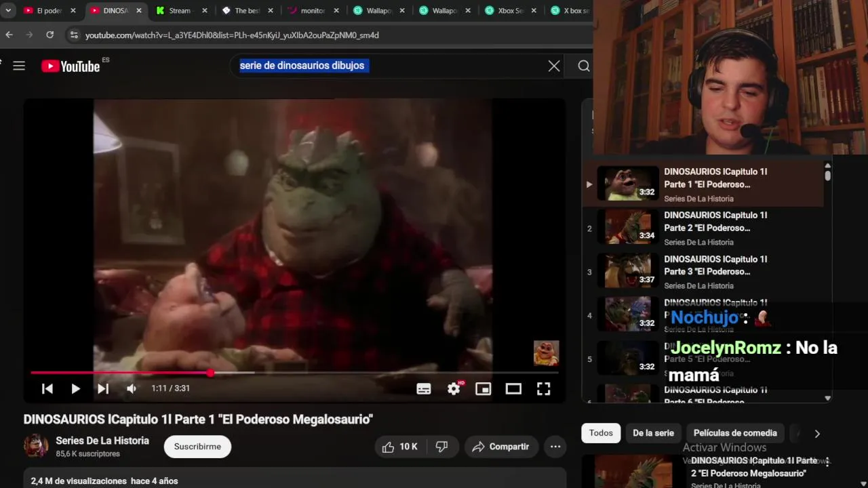Switch to 'monitor' browser tab
The width and height of the screenshot is (868, 488).
[x=313, y=11]
